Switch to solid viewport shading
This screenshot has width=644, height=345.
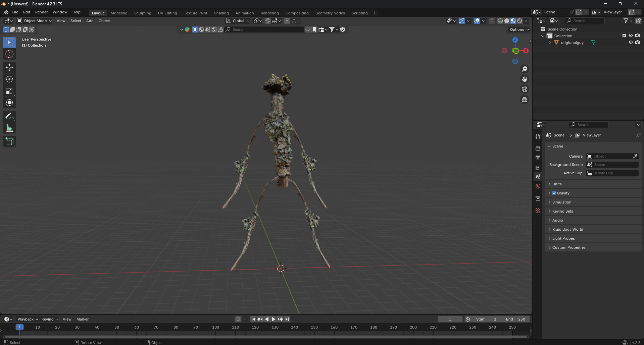click(507, 21)
